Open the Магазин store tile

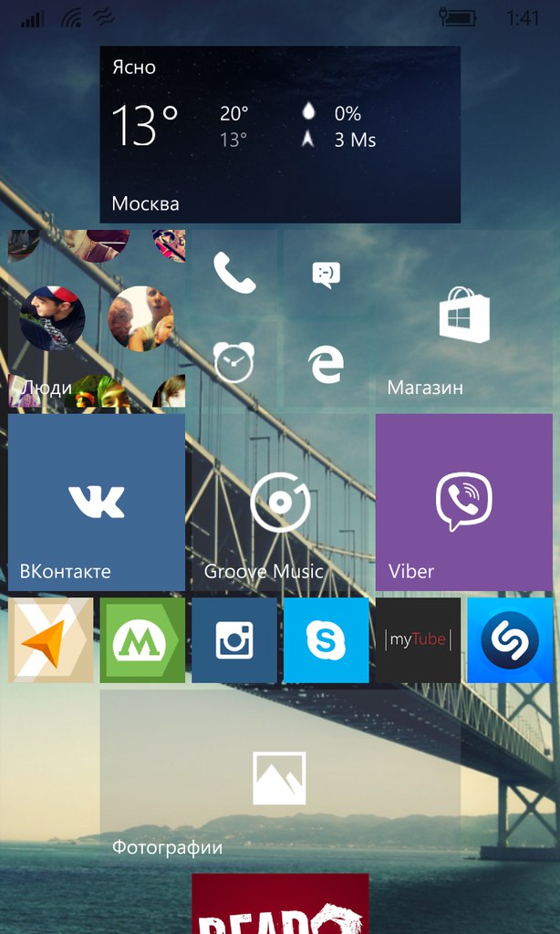463,317
